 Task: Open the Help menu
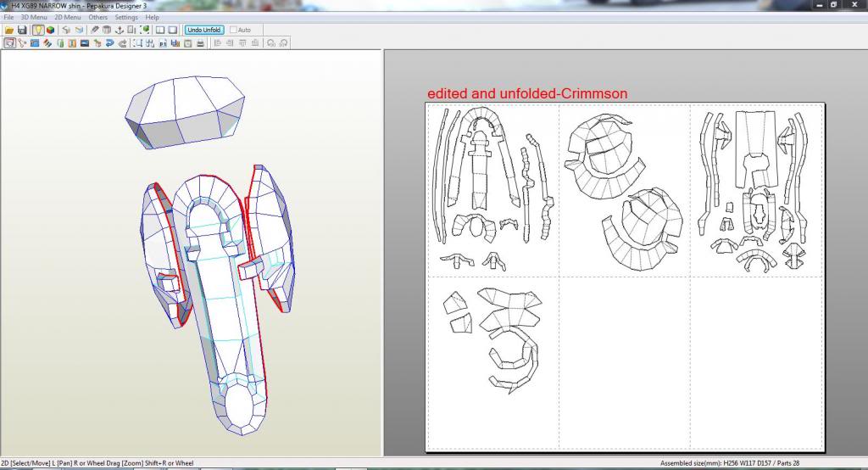tap(153, 17)
